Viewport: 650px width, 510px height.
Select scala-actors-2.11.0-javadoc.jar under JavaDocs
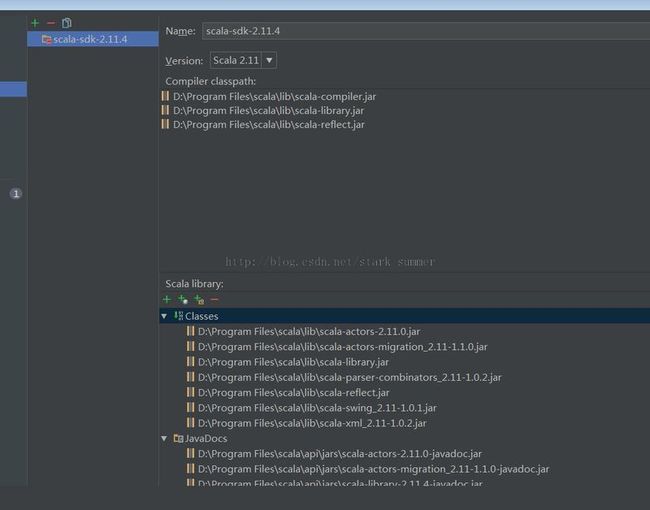click(x=340, y=454)
